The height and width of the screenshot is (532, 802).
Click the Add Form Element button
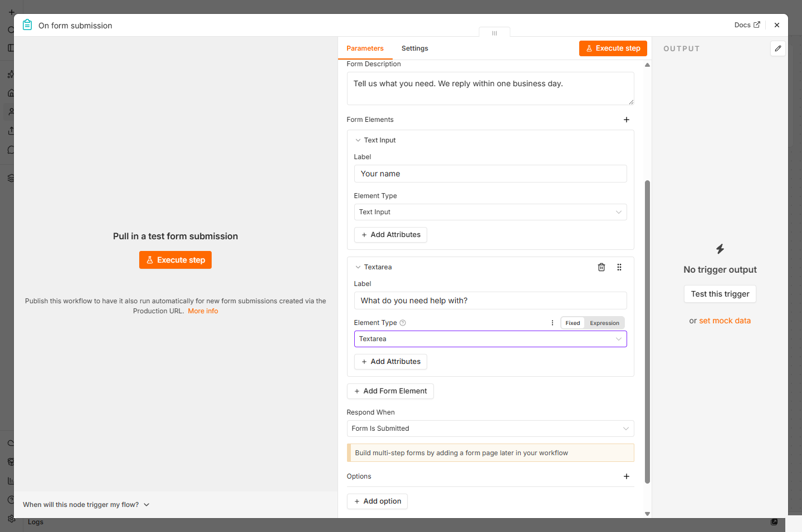pos(390,391)
